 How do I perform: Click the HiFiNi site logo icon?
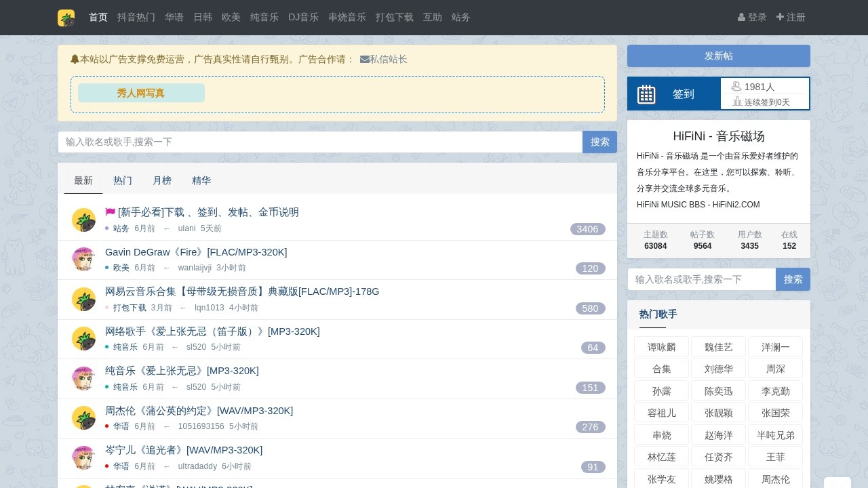pos(66,18)
